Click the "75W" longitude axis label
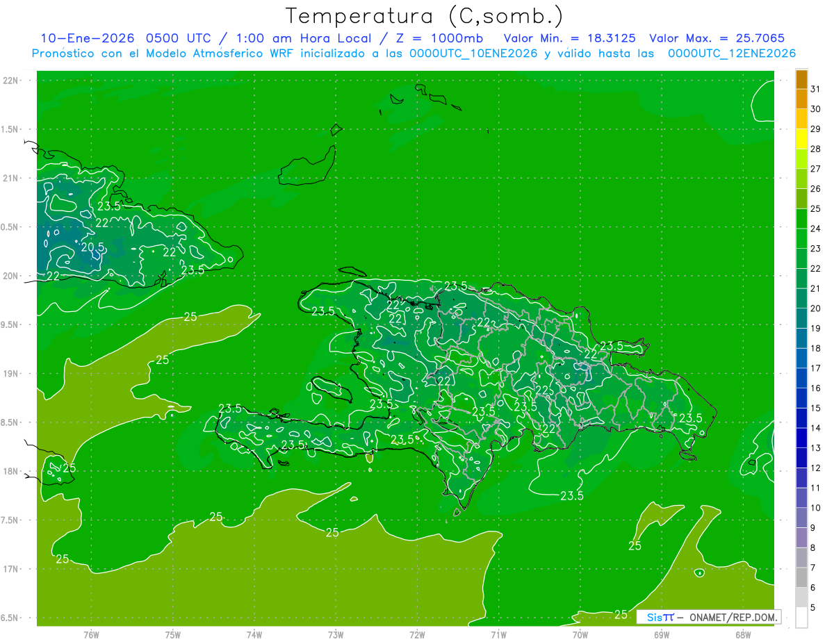The height and width of the screenshot is (644, 834). click(x=172, y=634)
